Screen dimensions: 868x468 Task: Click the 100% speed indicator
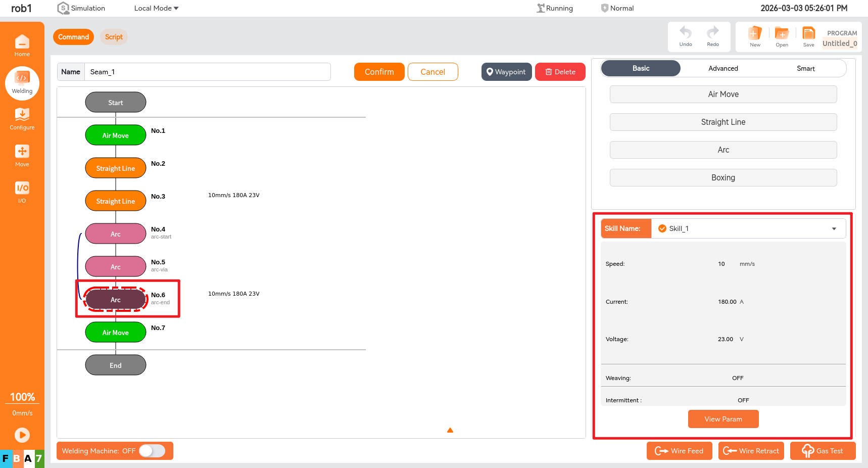[x=22, y=397]
